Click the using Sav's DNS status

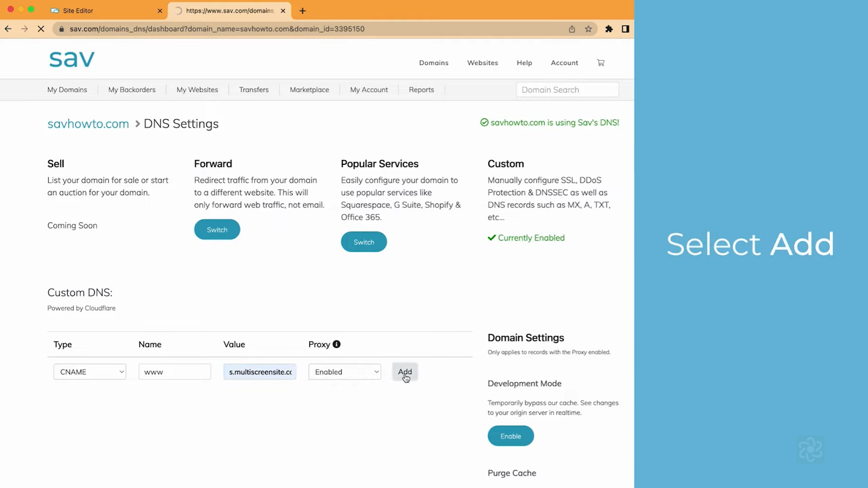pos(550,123)
